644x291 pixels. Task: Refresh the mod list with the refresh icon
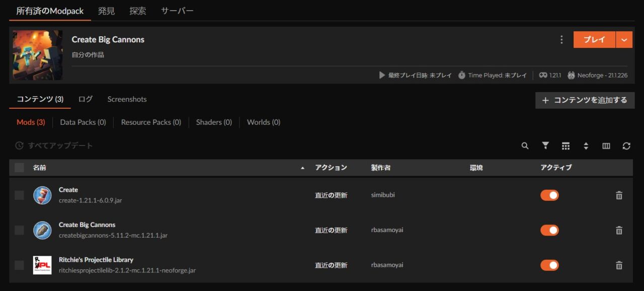[626, 146]
